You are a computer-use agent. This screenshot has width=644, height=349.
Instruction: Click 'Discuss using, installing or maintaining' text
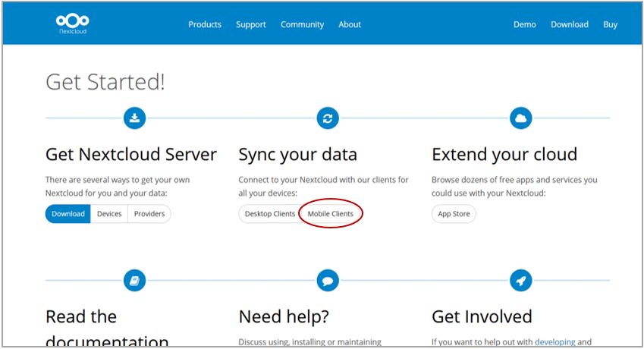309,341
